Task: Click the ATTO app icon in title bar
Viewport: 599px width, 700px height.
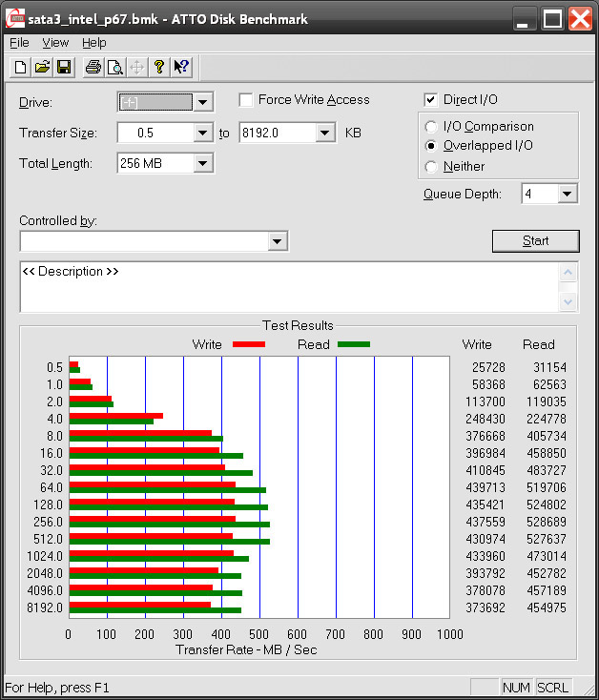Action: pyautogui.click(x=14, y=17)
